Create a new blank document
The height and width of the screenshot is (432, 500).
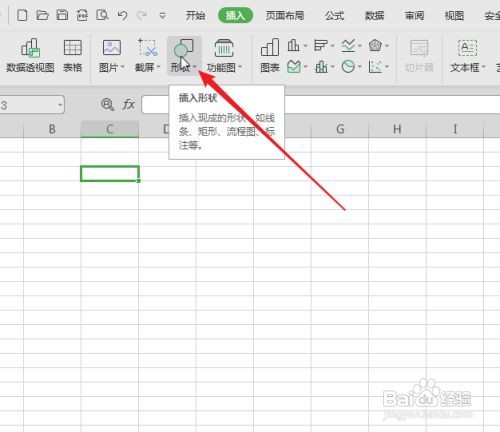click(22, 15)
